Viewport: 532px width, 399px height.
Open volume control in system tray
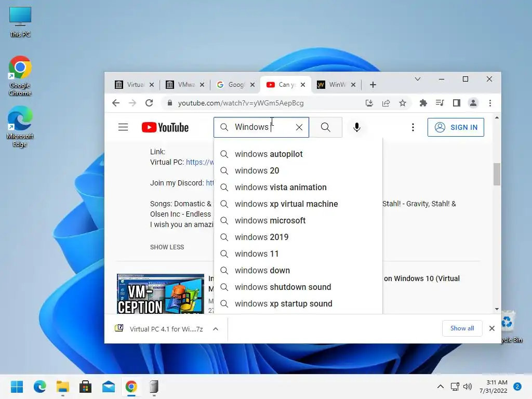pos(468,387)
